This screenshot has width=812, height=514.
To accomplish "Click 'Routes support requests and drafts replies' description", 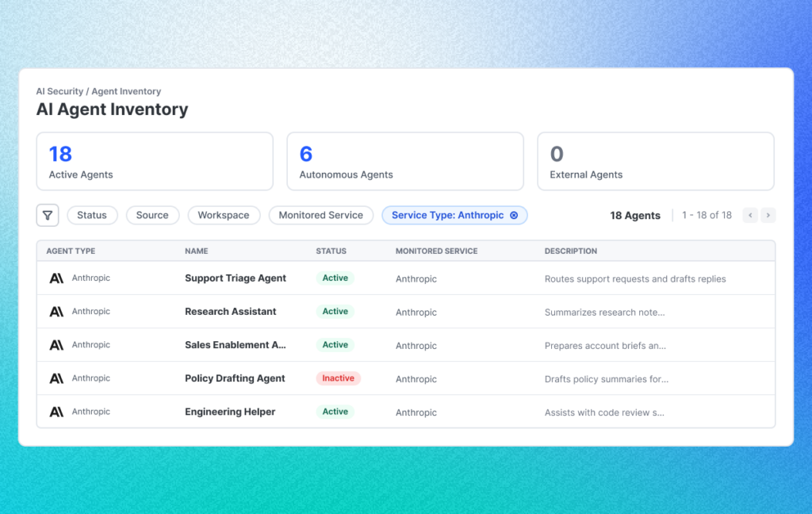I will point(635,278).
